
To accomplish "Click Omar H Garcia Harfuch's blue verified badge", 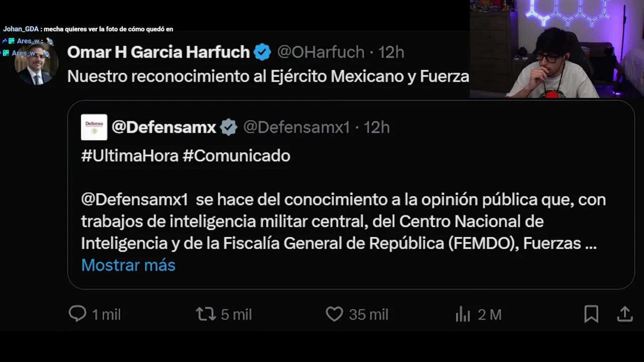I will 262,52.
